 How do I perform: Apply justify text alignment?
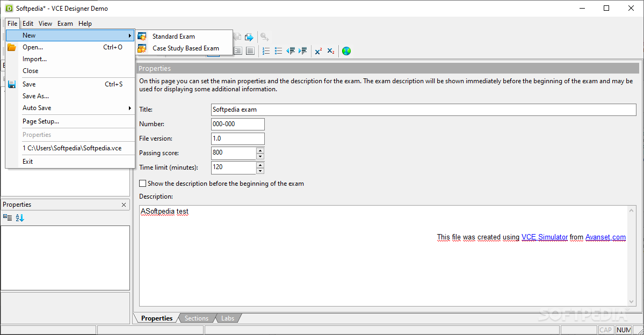click(250, 51)
